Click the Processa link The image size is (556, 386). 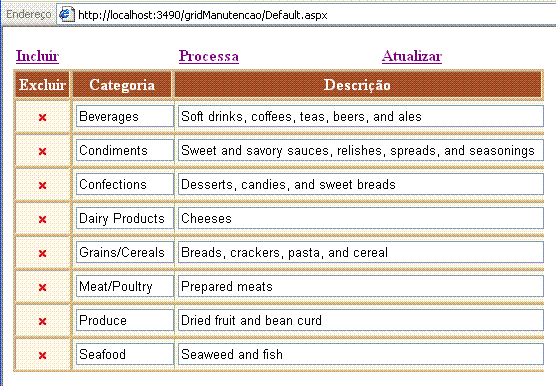pos(209,56)
